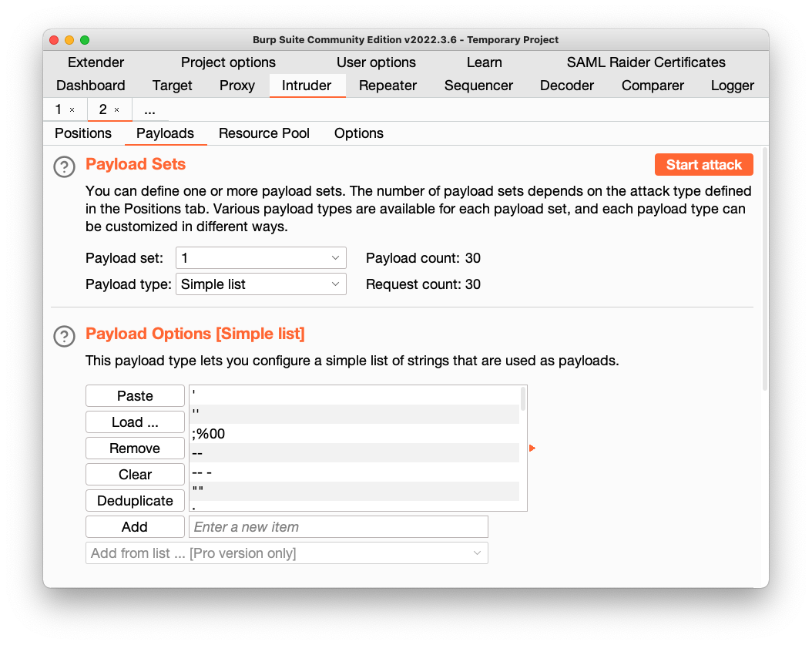Open the Positions sub-tab
The height and width of the screenshot is (645, 812).
pos(83,133)
